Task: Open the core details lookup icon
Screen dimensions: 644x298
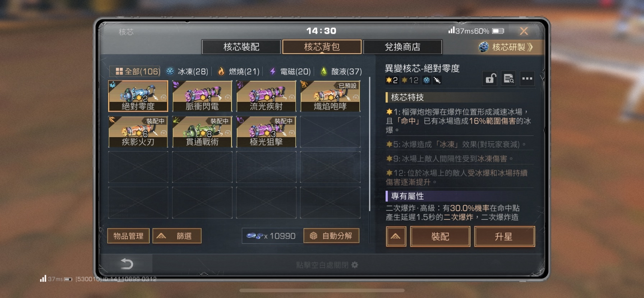Action: pyautogui.click(x=509, y=78)
